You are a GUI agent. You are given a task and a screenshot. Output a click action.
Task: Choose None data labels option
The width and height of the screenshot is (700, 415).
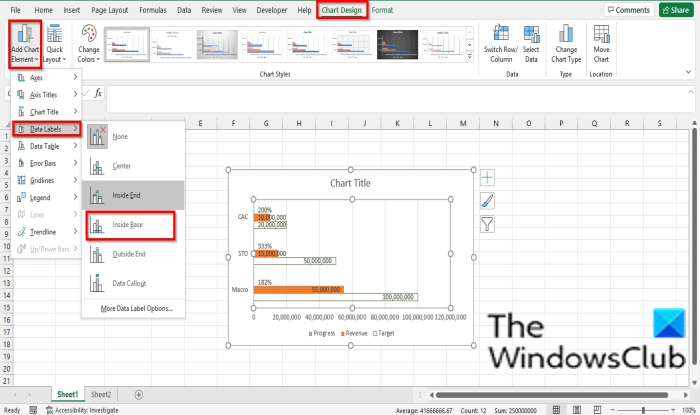pos(133,137)
